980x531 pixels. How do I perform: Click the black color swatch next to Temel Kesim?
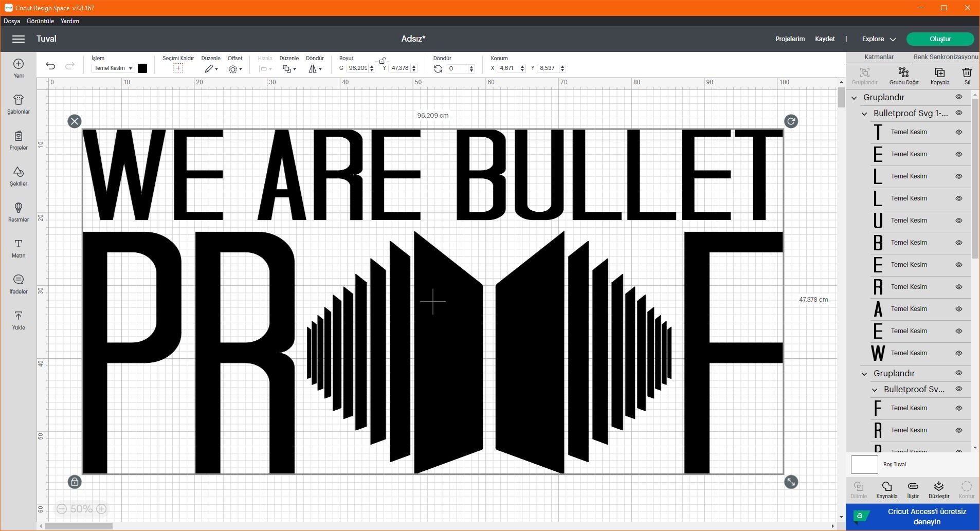click(142, 68)
